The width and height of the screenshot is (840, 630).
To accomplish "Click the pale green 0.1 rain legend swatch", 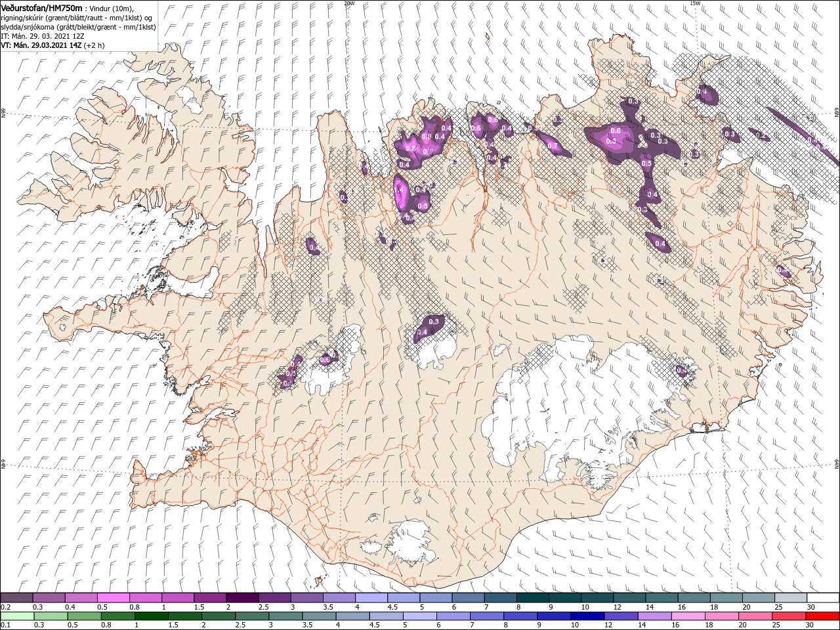I will 18,616.
